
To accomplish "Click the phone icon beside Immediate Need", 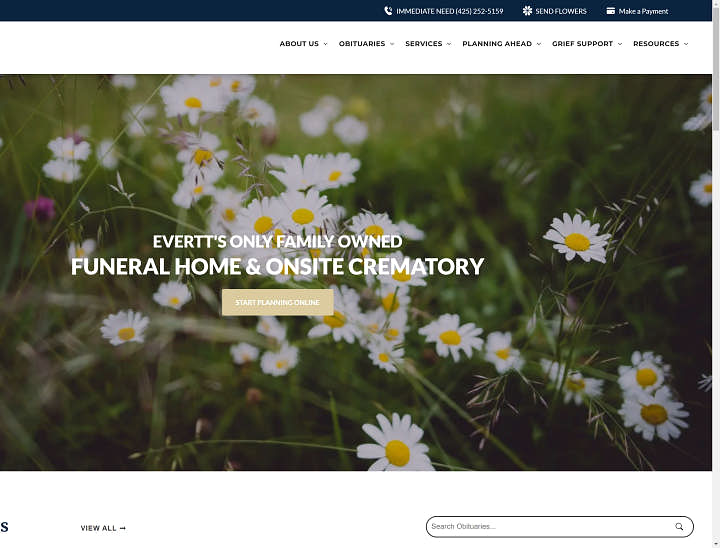I will 388,11.
